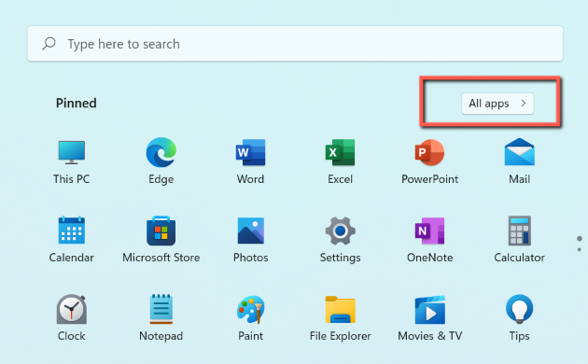
Task: Go to the second pinned page dot
Action: (x=580, y=249)
